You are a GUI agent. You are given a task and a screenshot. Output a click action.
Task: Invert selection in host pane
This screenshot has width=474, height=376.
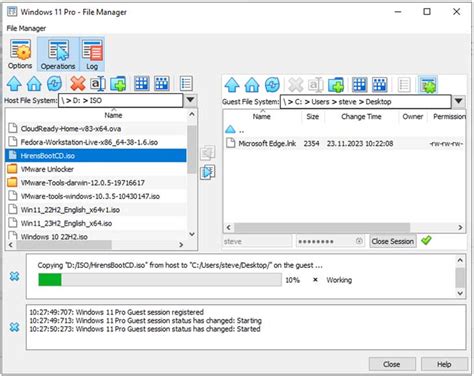(162, 84)
